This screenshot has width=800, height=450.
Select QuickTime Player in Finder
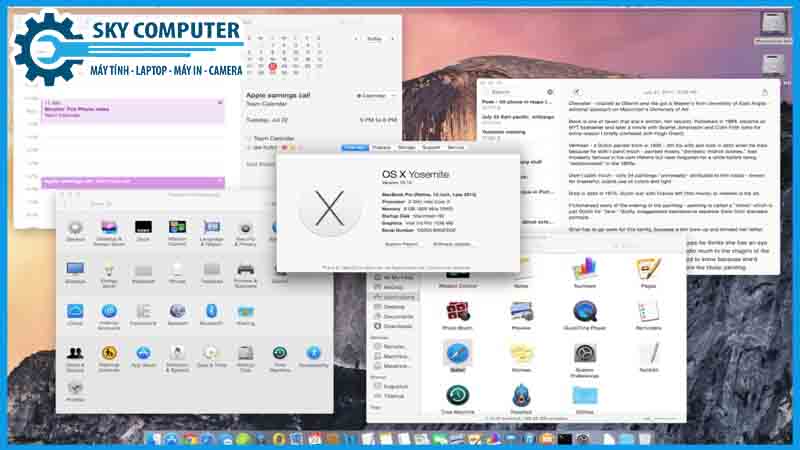click(585, 315)
